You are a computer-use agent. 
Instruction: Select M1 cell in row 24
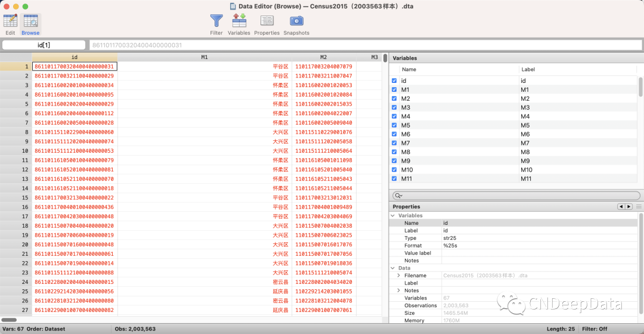point(205,282)
